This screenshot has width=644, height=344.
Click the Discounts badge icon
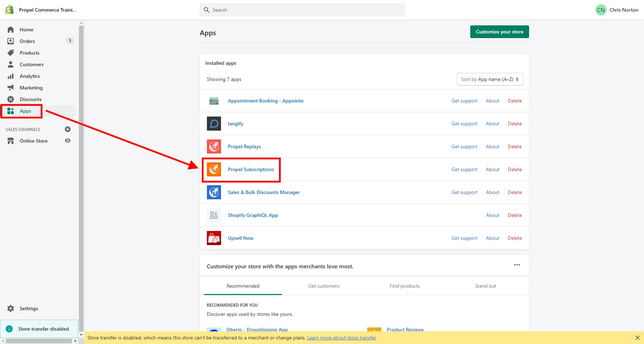[11, 99]
